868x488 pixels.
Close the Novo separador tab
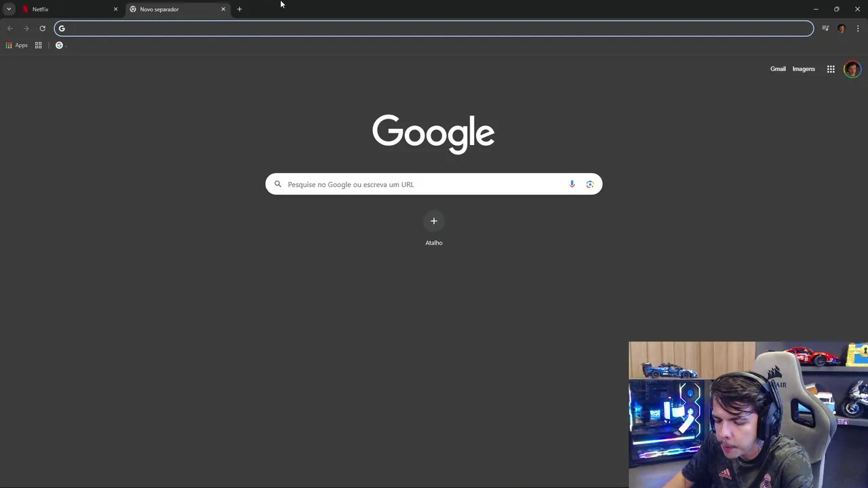click(x=223, y=9)
